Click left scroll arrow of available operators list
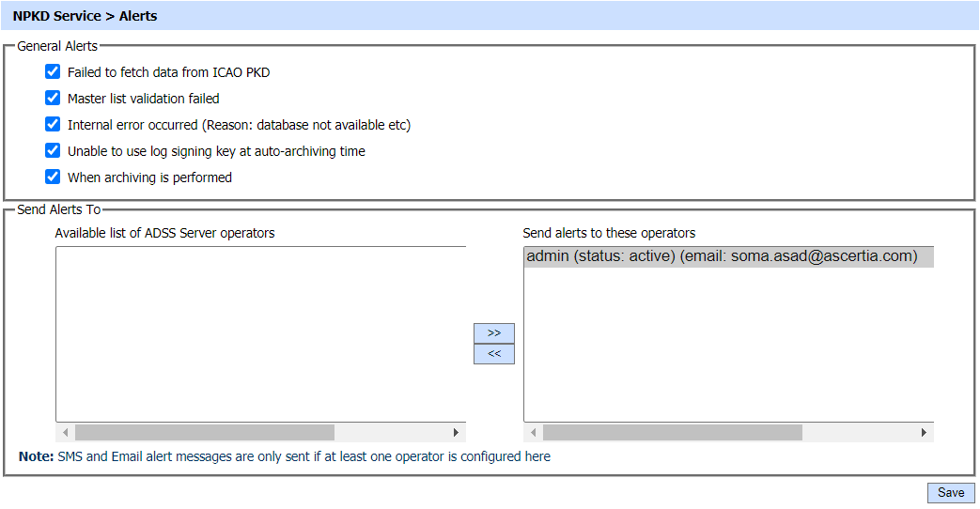Image resolution: width=980 pixels, height=509 pixels. coord(65,433)
